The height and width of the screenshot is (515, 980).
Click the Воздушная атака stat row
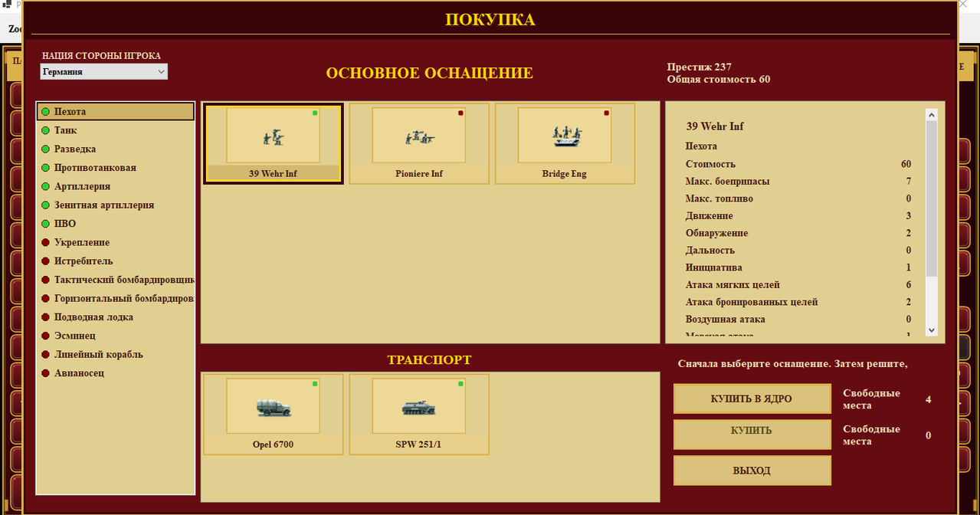(798, 319)
